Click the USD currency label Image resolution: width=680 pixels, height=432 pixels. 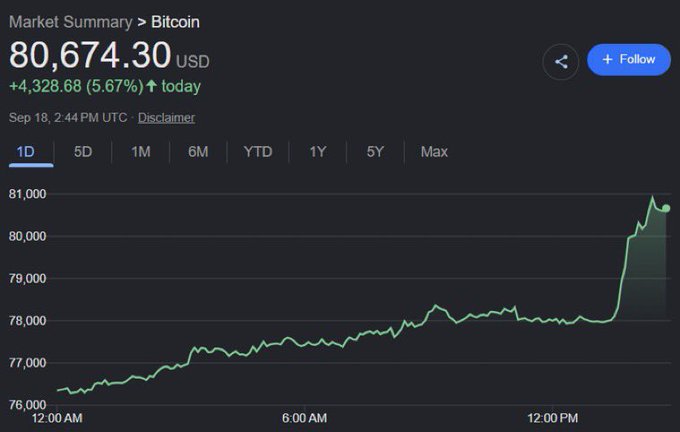click(193, 62)
